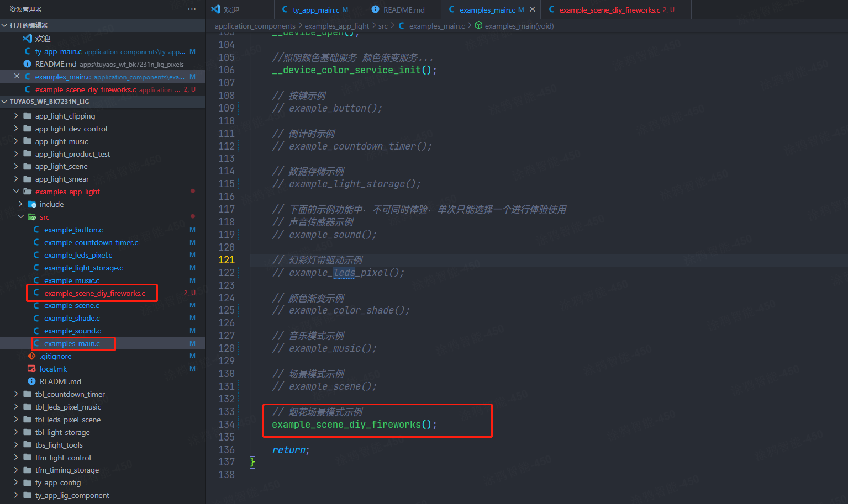Switch to the Welcome editor tab

pyautogui.click(x=240, y=9)
